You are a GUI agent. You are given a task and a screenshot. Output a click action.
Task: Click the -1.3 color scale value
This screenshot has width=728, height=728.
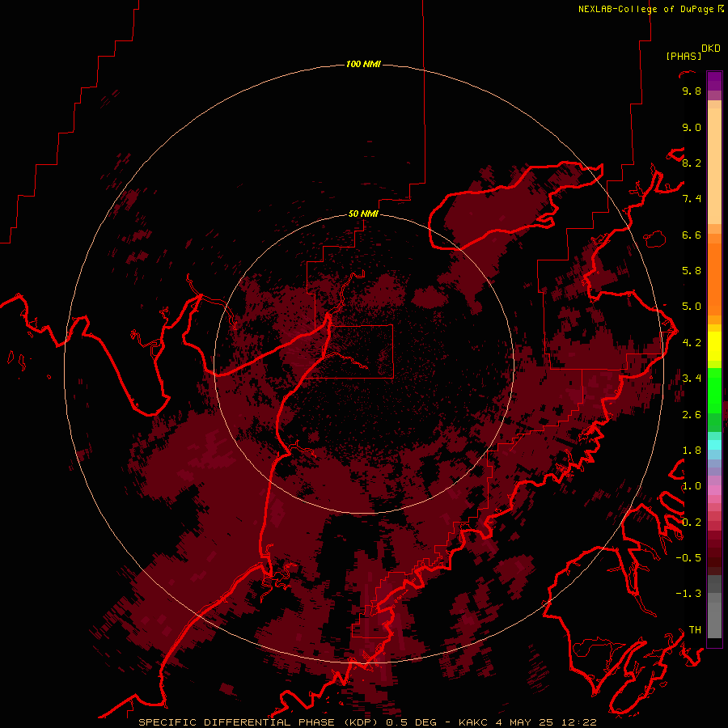pos(688,594)
